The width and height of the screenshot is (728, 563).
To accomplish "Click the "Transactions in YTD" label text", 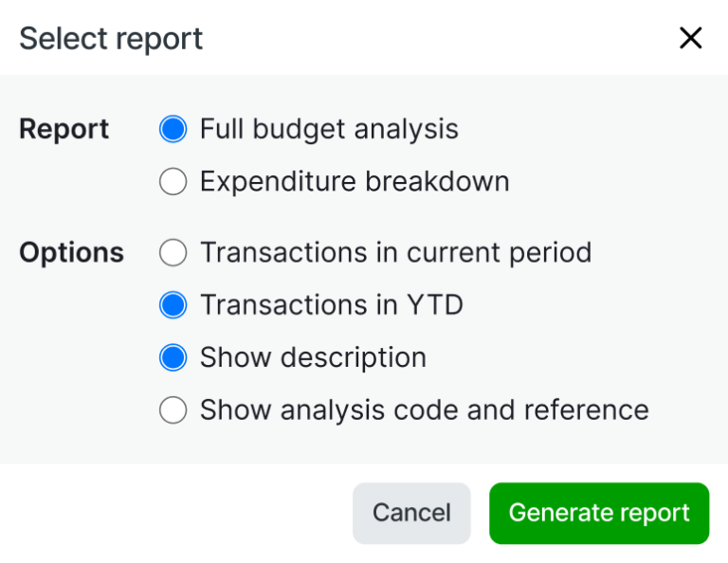I will [x=331, y=305].
